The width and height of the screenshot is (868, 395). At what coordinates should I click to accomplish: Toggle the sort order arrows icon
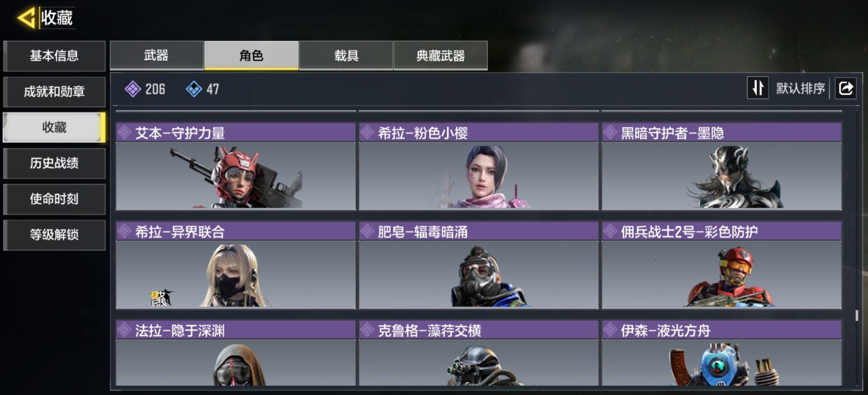tap(758, 88)
